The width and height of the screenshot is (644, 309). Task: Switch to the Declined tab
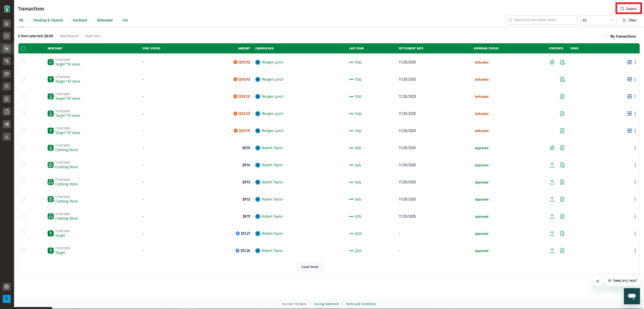80,20
